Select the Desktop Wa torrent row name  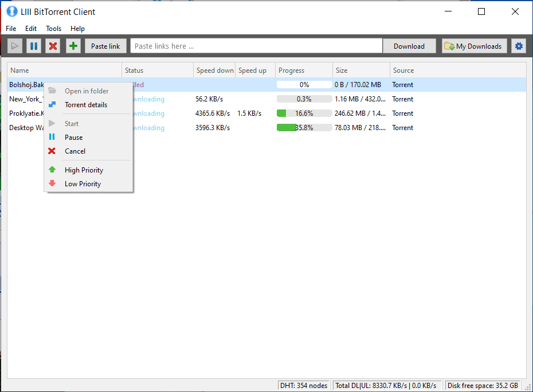26,127
